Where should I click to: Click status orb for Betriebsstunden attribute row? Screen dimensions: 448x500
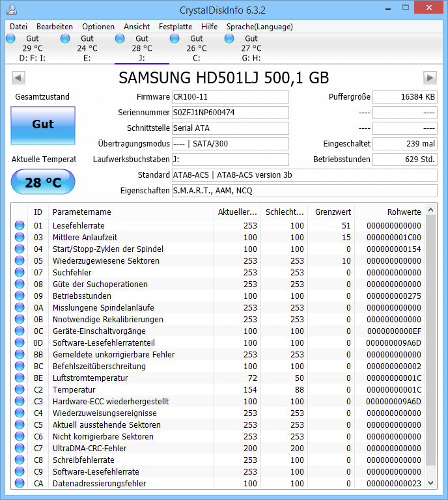[20, 296]
